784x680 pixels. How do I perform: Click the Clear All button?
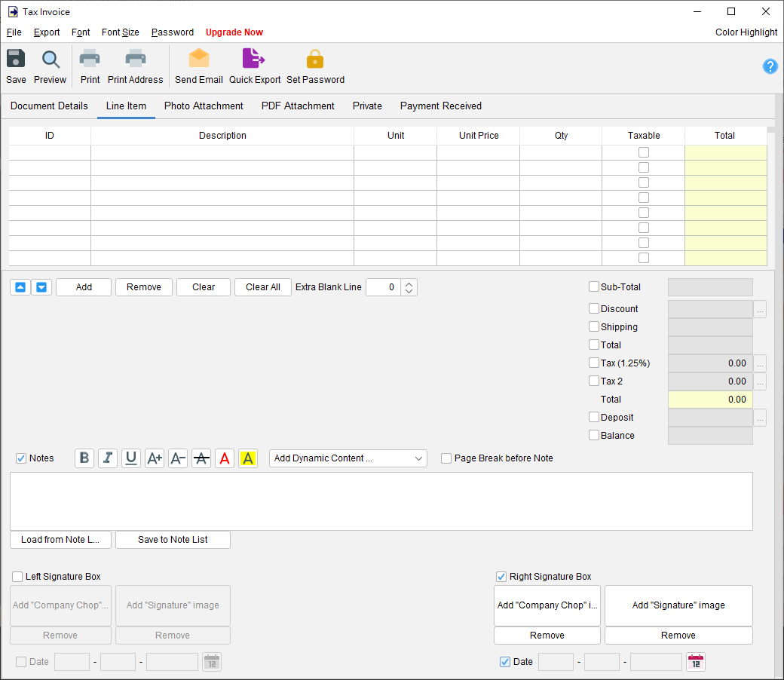pos(262,287)
